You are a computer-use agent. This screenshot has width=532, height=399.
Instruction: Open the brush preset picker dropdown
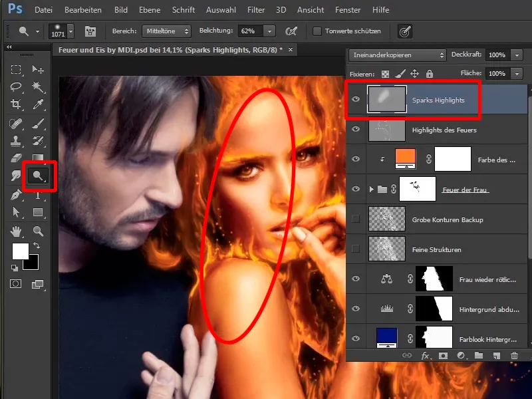click(x=70, y=31)
